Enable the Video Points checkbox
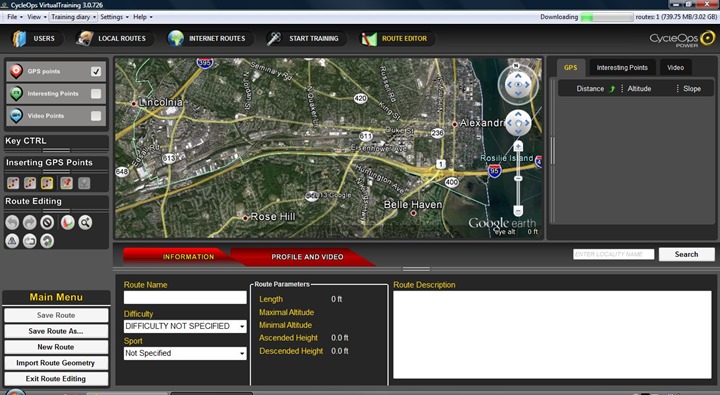The image size is (720, 395). coord(96,116)
